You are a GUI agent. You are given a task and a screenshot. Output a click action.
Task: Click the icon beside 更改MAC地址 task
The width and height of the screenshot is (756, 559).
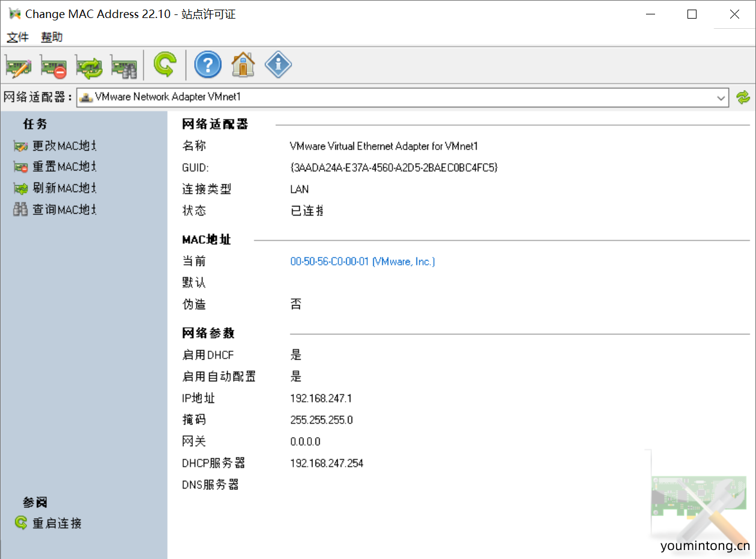(x=20, y=146)
